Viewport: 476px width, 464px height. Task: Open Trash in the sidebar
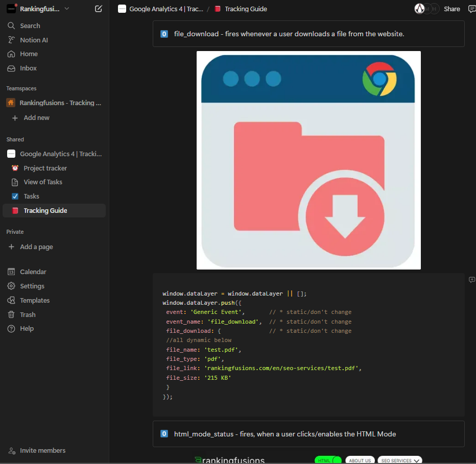(28, 315)
